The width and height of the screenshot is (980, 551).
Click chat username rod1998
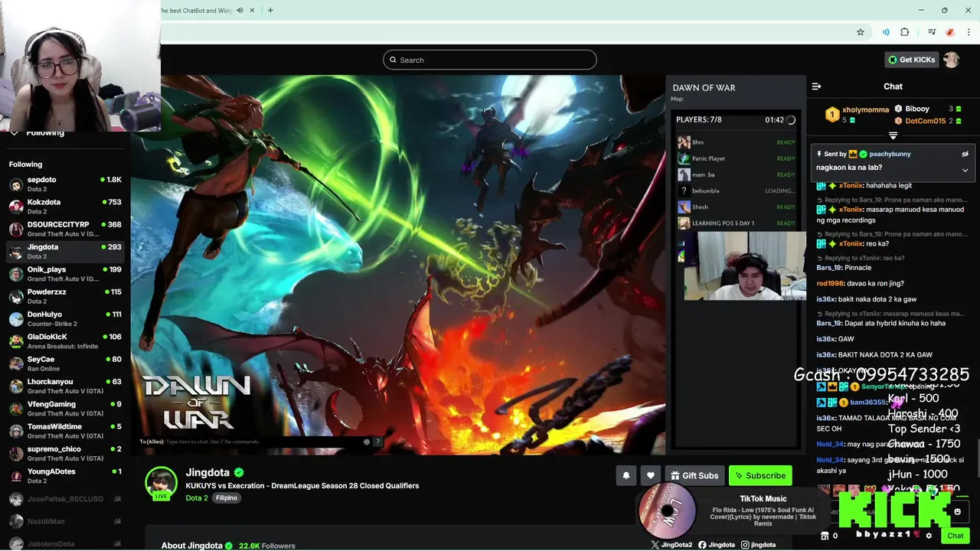[x=829, y=283]
